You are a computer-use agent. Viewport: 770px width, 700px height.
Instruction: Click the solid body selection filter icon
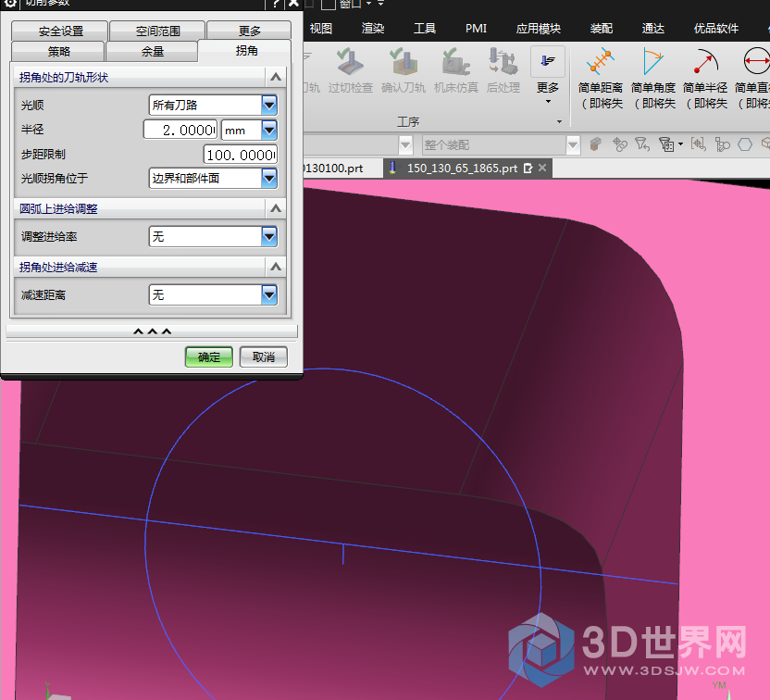[595, 144]
